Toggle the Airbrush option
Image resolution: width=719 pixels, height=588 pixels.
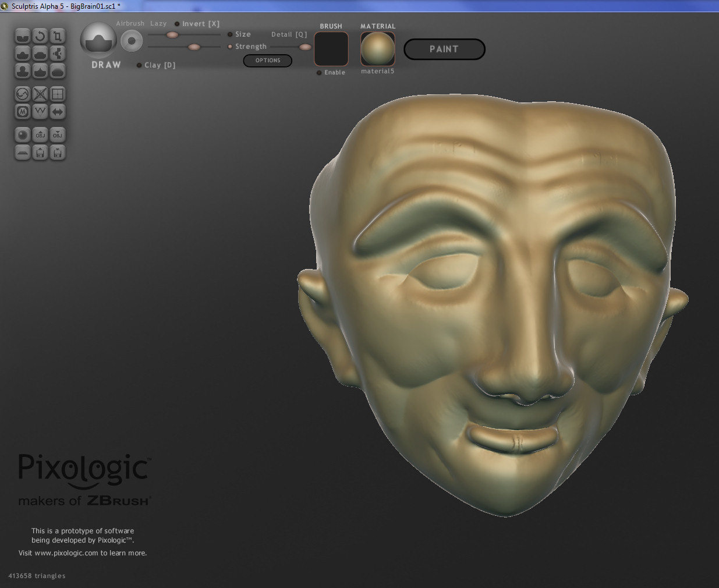(130, 23)
